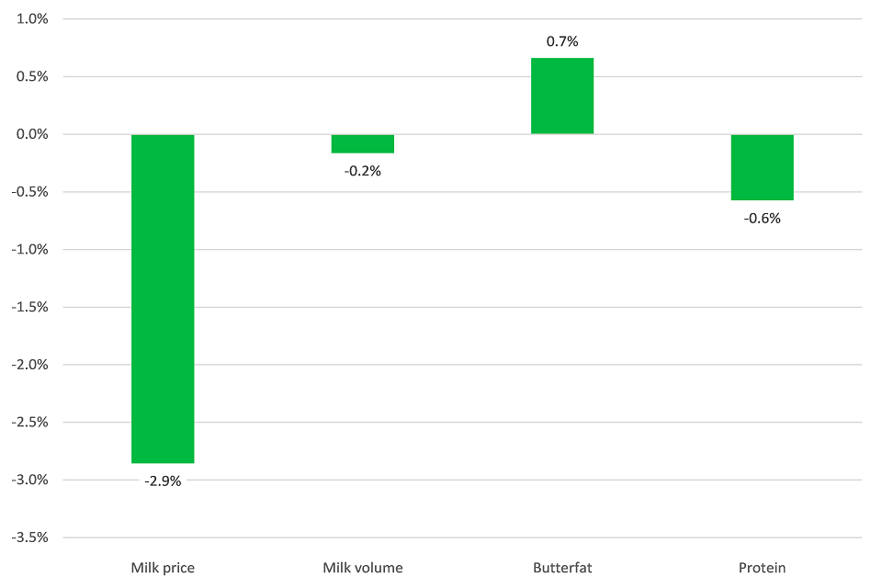Viewport: 882px width, 588px height.
Task: Select the -2.0% y-axis tick label
Action: [31, 365]
